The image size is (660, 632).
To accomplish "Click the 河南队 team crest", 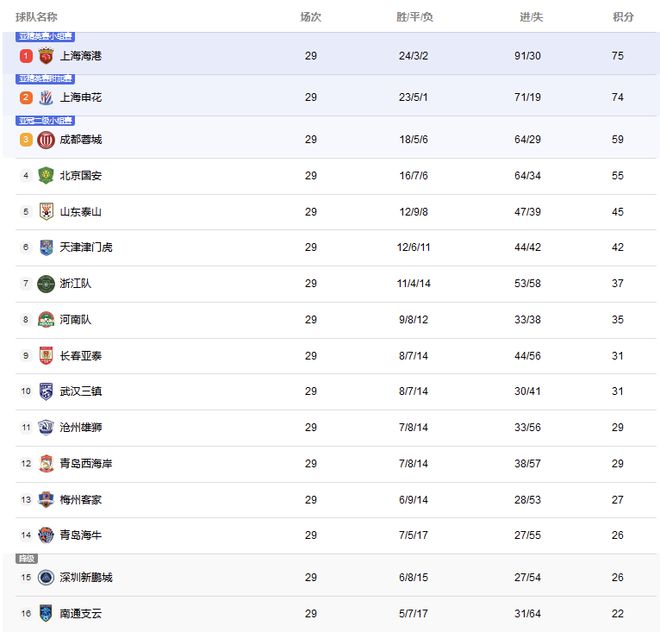I will click(46, 320).
